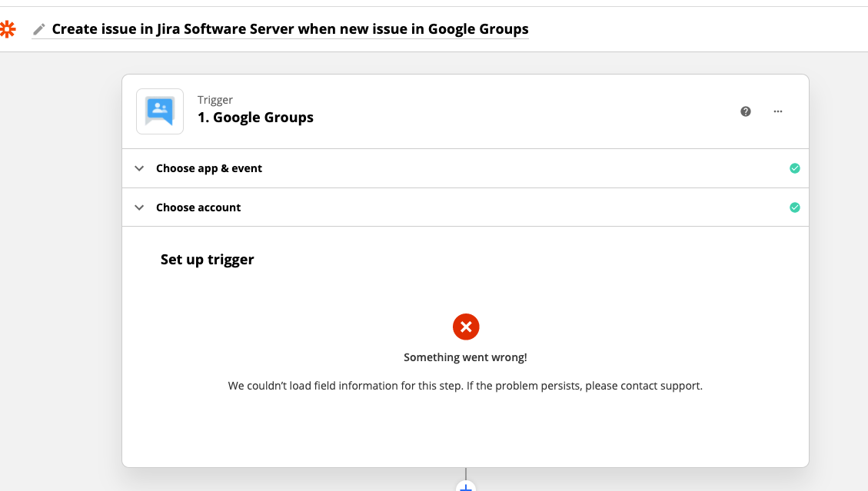Click the 1. Google Groups step title
This screenshot has width=868, height=491.
tap(255, 118)
